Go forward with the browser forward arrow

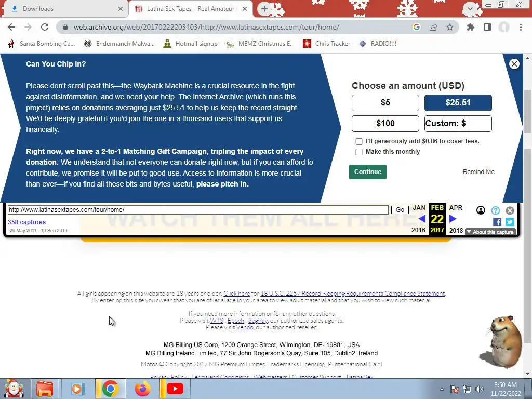tap(28, 27)
